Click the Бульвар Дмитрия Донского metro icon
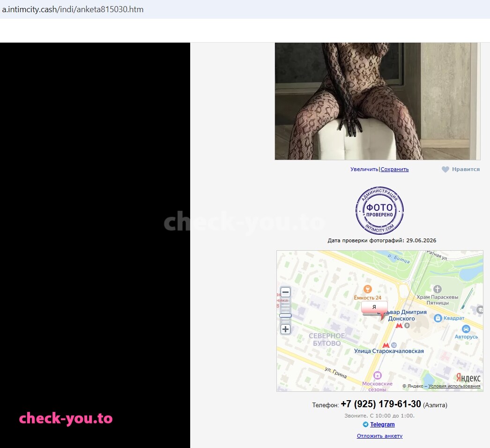490x448 pixels. [399, 325]
